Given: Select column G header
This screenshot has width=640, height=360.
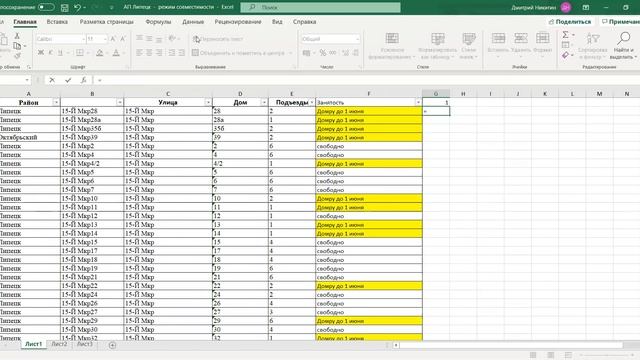Looking at the screenshot, I should tap(436, 94).
